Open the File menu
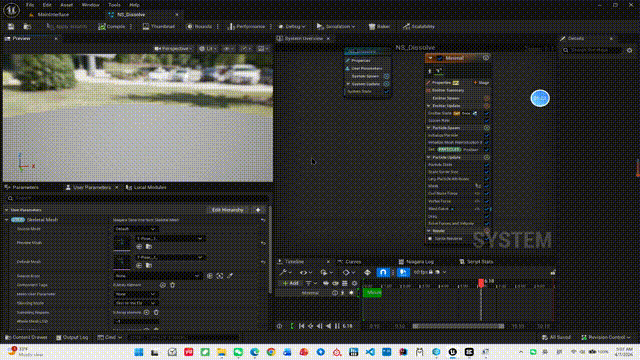 30,5
